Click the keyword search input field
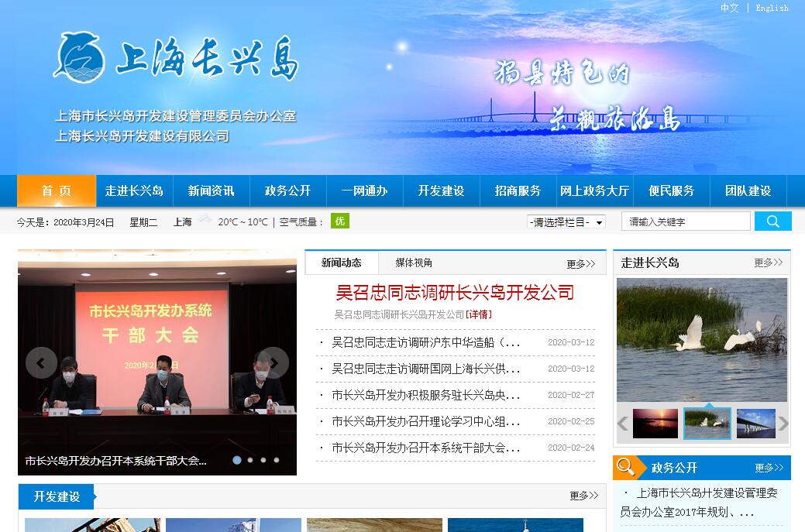805x532 pixels. pyautogui.click(x=686, y=221)
